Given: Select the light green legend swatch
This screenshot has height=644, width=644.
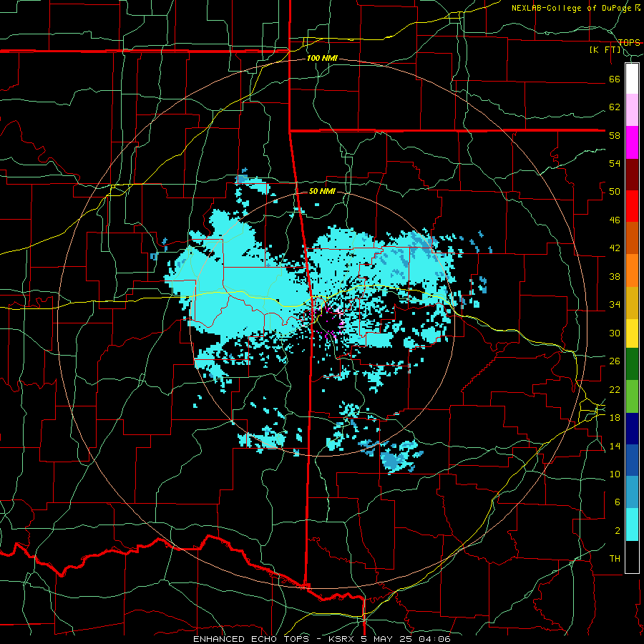Looking at the screenshot, I should pyautogui.click(x=632, y=396).
